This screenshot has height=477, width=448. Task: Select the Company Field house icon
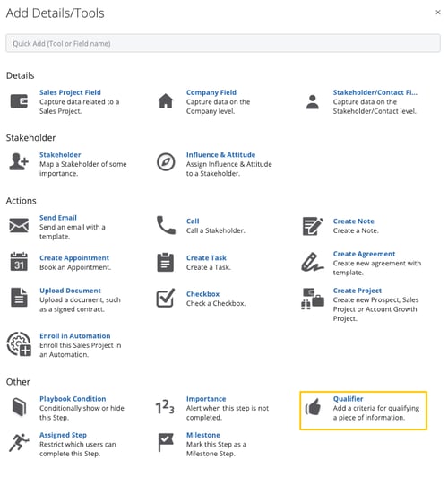[166, 100]
